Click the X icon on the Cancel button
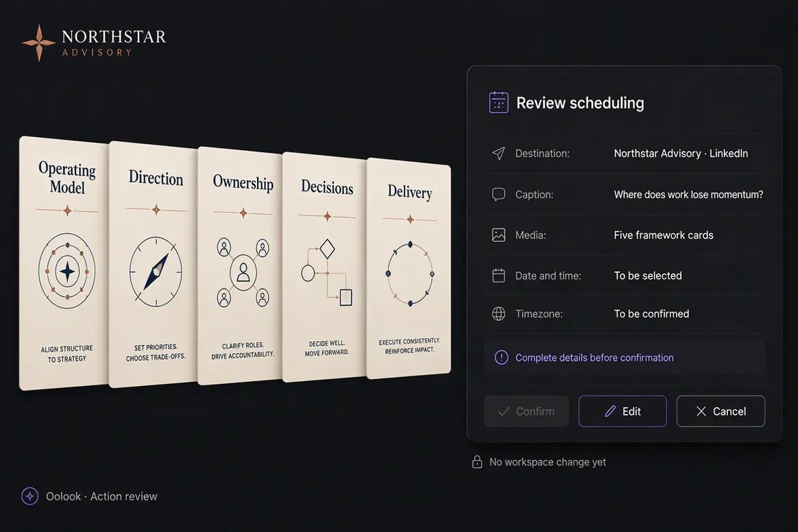The width and height of the screenshot is (798, 532). click(x=701, y=411)
